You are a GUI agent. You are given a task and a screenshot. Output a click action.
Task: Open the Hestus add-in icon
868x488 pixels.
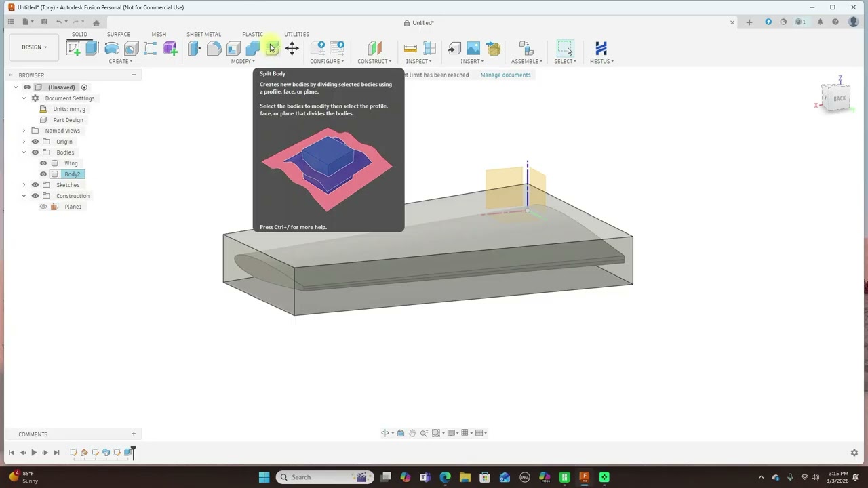tap(601, 48)
